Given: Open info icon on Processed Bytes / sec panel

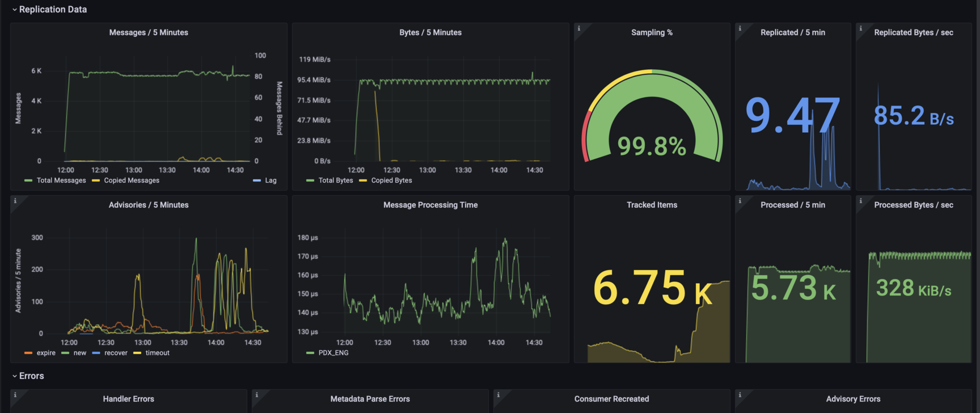Looking at the screenshot, I should [860, 201].
